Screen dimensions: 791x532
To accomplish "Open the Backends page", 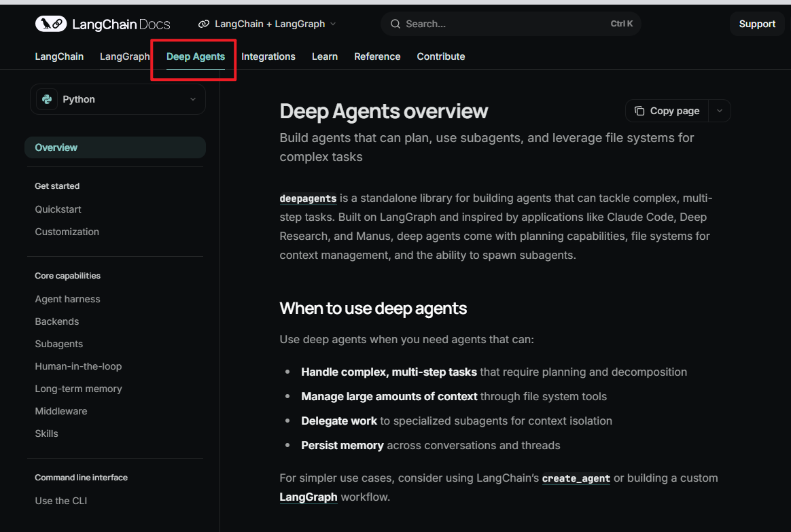I will [x=57, y=322].
